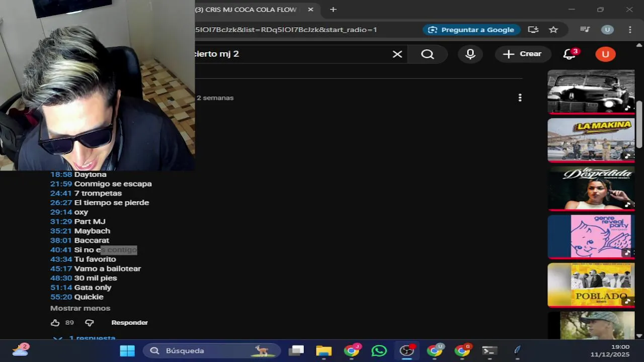Open the Terminal icon on taskbar
The width and height of the screenshot is (644, 362).
point(489,350)
